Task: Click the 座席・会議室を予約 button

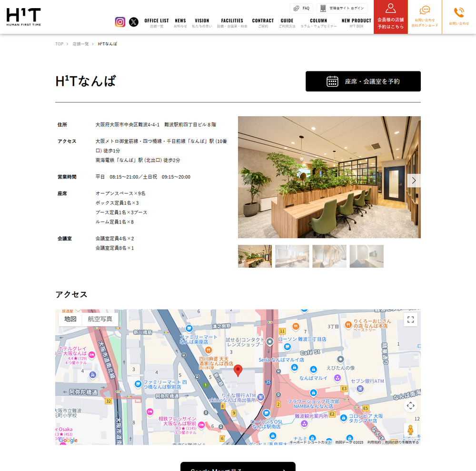Action: 363,81
